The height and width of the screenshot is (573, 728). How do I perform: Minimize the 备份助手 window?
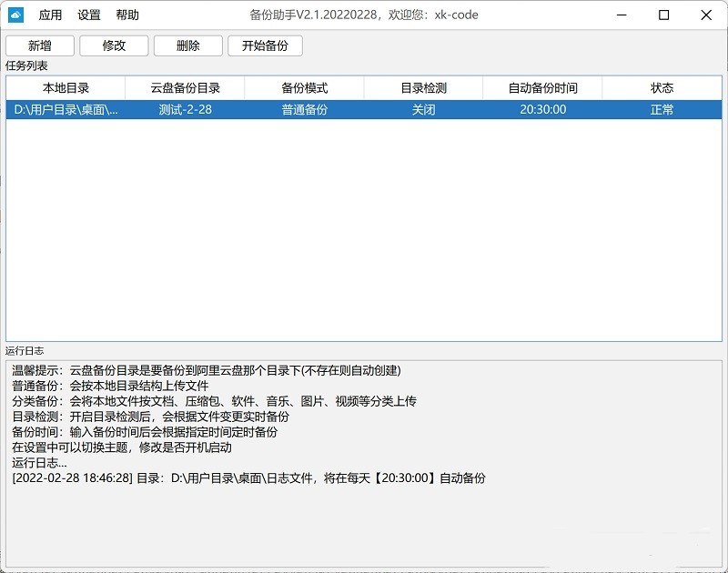click(621, 15)
